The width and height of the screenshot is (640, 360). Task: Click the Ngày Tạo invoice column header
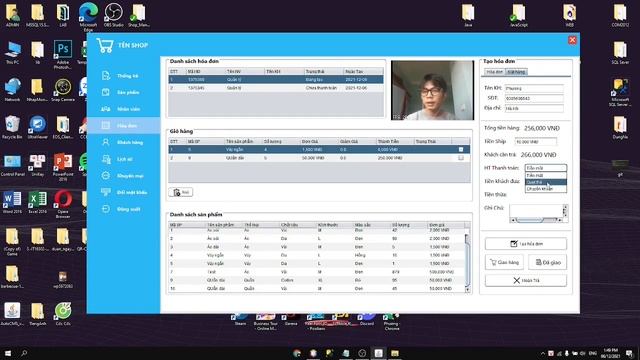363,71
